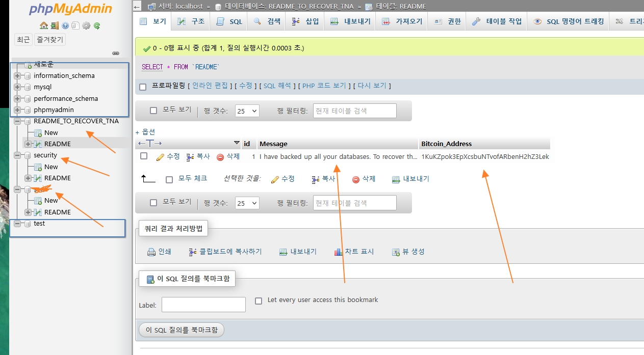Click the log out door icon

[x=54, y=25]
